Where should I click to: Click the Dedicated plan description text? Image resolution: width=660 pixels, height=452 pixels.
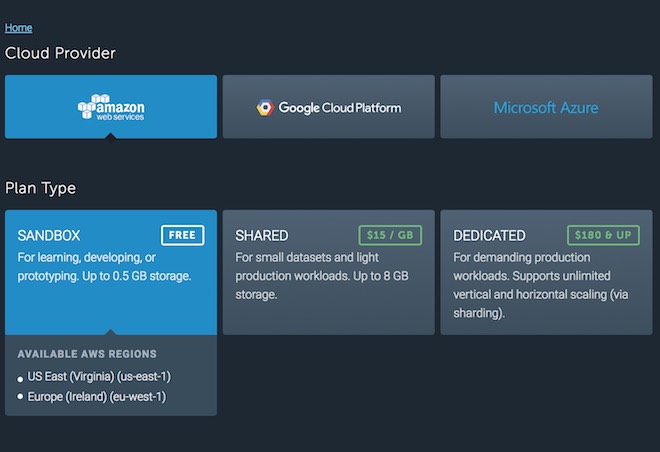pos(540,285)
